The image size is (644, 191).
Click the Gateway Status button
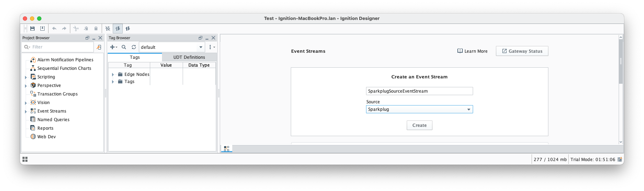click(x=522, y=51)
